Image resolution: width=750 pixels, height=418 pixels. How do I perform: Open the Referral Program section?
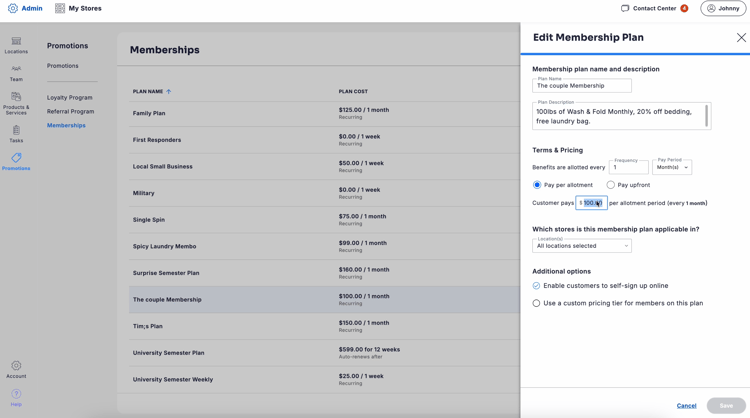click(x=70, y=112)
